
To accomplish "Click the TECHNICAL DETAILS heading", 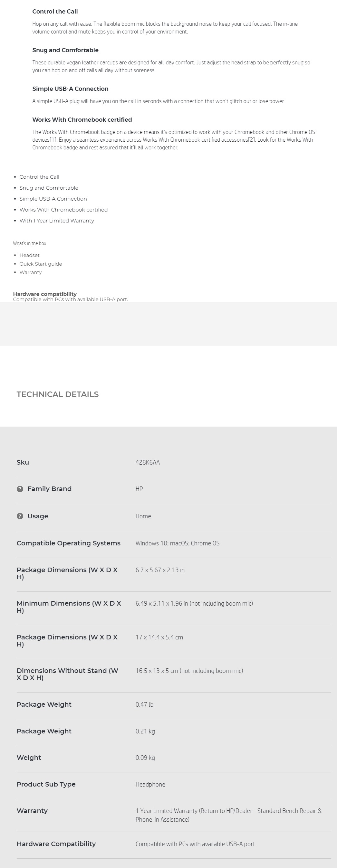I will (58, 394).
